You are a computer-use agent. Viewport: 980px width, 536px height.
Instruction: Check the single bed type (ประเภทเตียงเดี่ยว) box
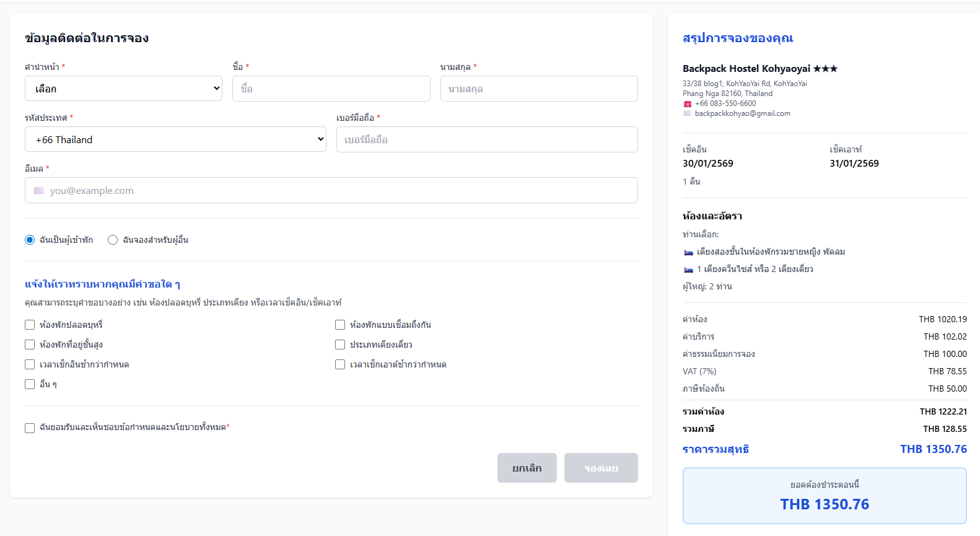pyautogui.click(x=340, y=345)
